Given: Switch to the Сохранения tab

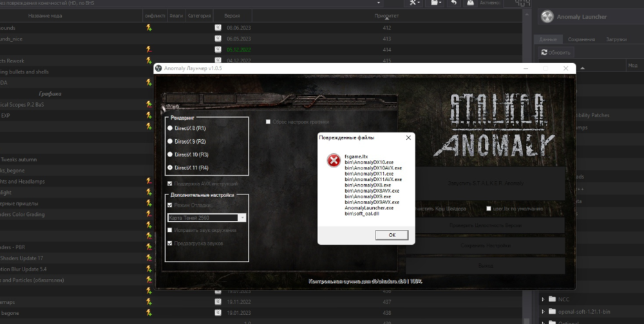Looking at the screenshot, I should click(581, 39).
